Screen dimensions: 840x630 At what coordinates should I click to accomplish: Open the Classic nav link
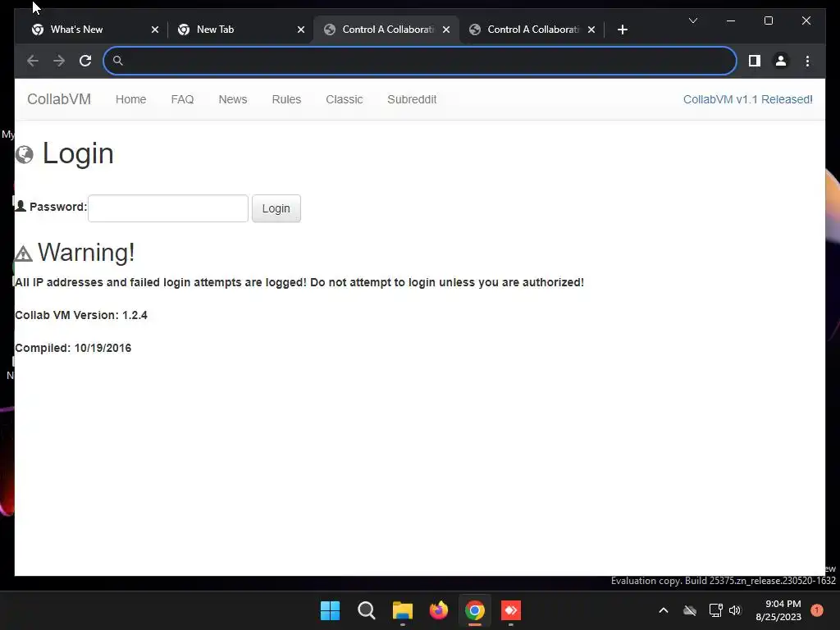[x=344, y=99]
